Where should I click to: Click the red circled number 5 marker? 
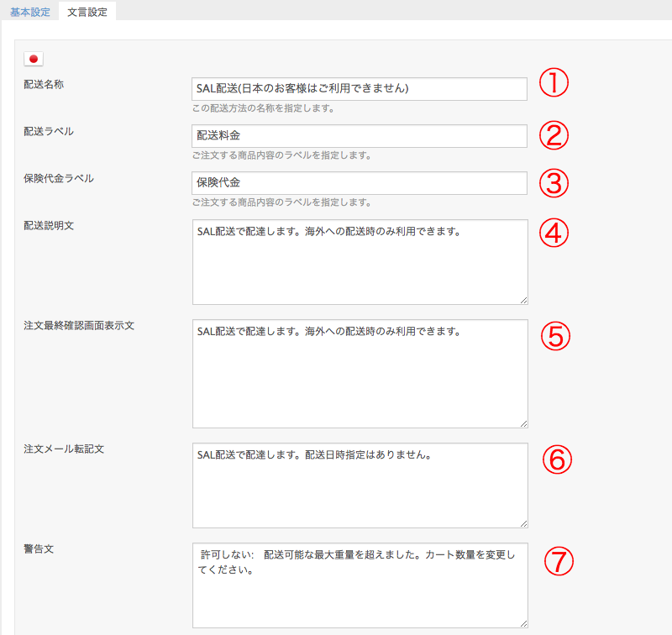tap(554, 335)
